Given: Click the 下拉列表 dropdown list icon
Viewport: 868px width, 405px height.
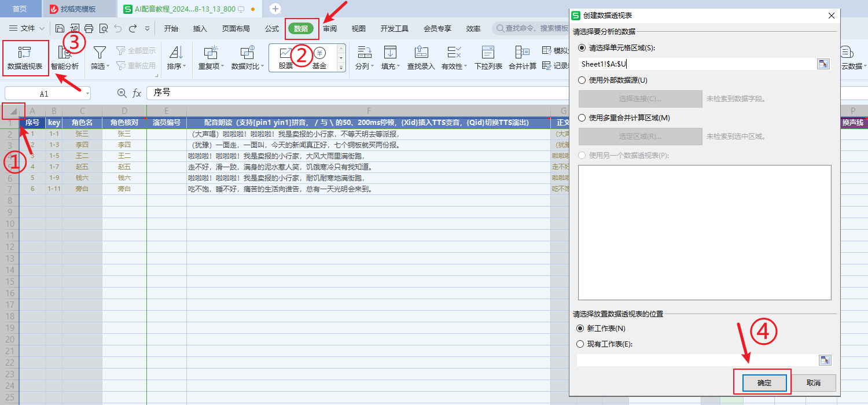Looking at the screenshot, I should point(488,57).
